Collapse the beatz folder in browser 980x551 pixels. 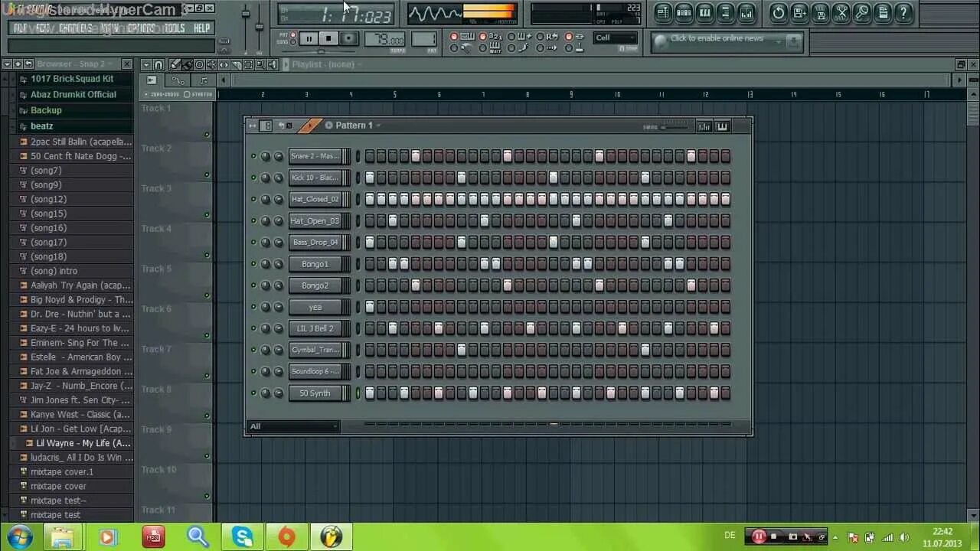click(42, 126)
